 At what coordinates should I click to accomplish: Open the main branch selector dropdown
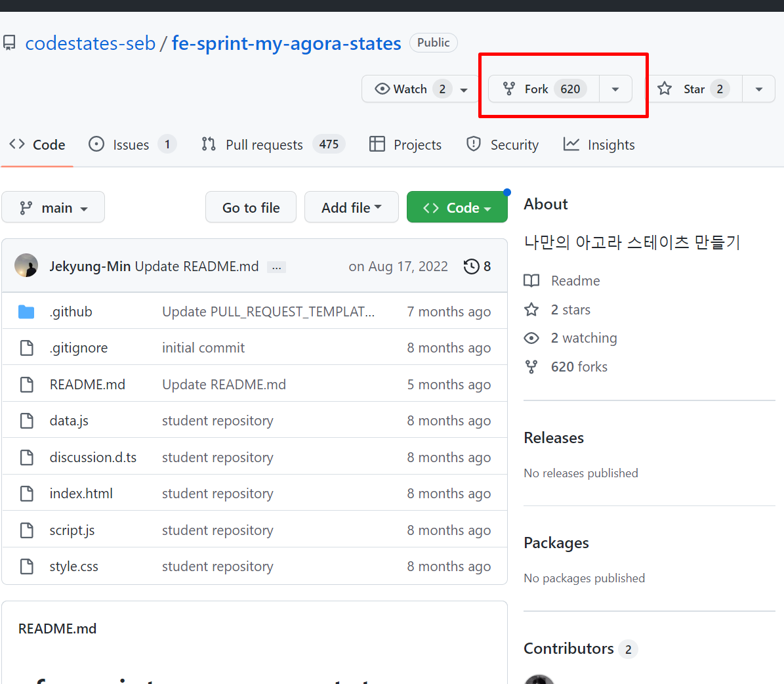(53, 207)
